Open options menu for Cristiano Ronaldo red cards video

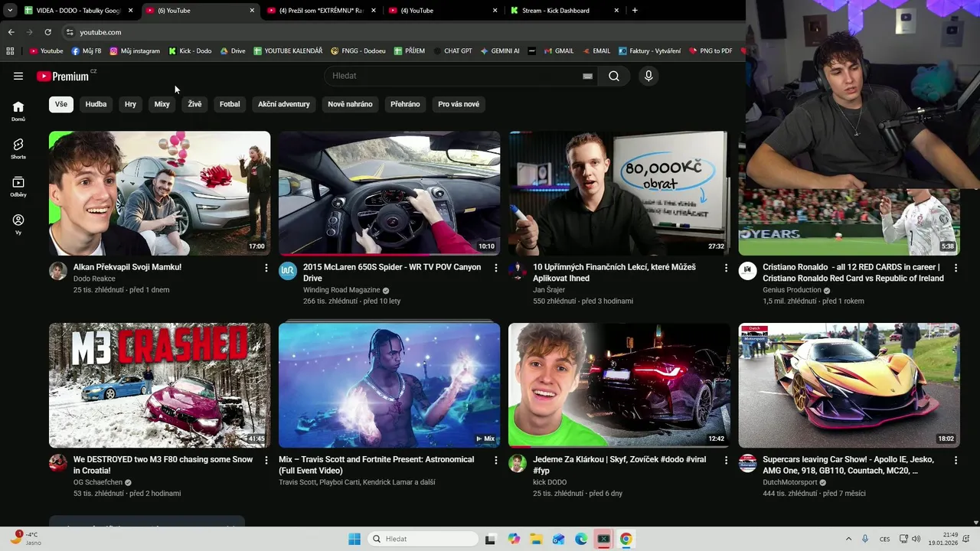coord(955,268)
